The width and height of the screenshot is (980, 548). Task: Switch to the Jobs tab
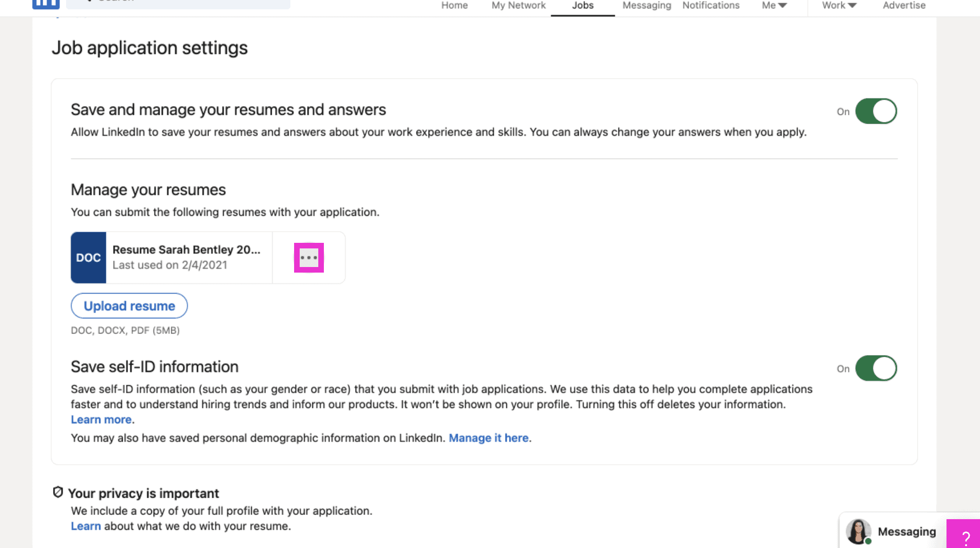click(582, 6)
